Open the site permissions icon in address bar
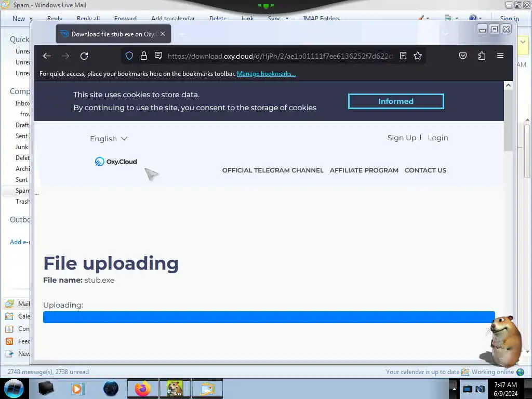532x399 pixels. point(158,56)
